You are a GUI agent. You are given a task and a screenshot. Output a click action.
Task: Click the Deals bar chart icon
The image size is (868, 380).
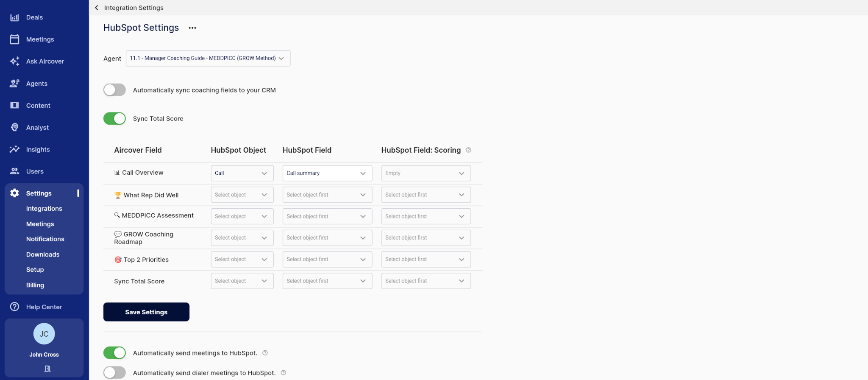14,17
